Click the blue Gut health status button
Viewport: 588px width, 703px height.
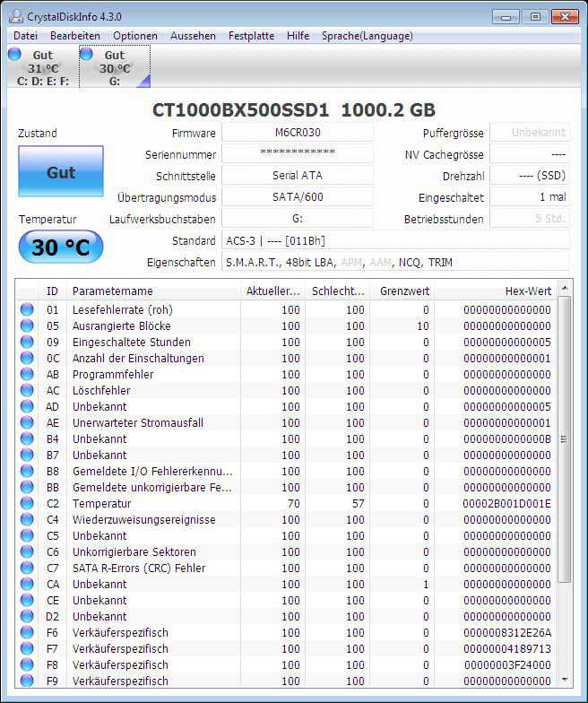click(x=61, y=171)
